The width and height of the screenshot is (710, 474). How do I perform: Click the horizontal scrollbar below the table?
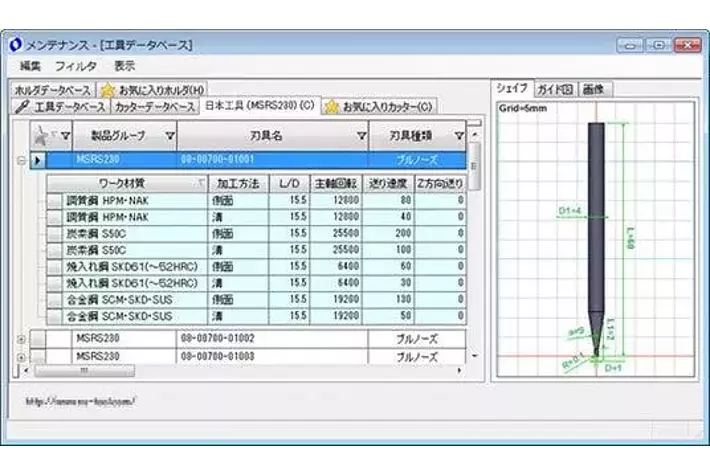click(x=240, y=371)
